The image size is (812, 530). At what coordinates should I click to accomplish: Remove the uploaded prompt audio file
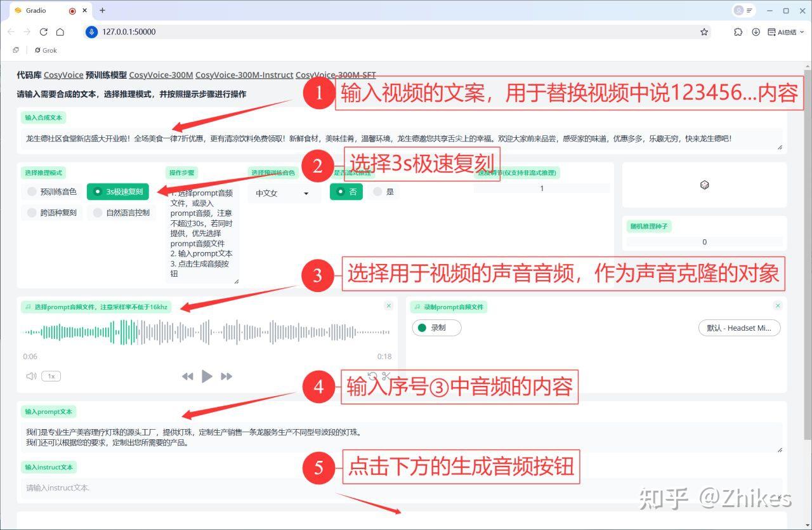point(389,306)
